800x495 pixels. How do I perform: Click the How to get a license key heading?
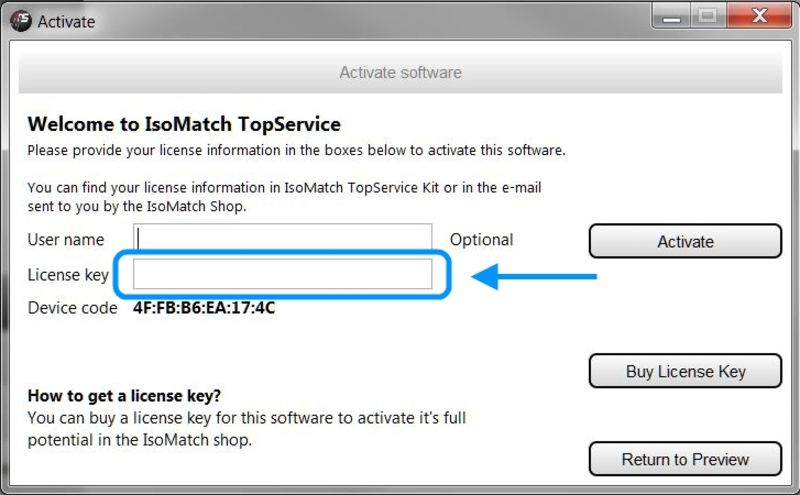pyautogui.click(x=125, y=395)
